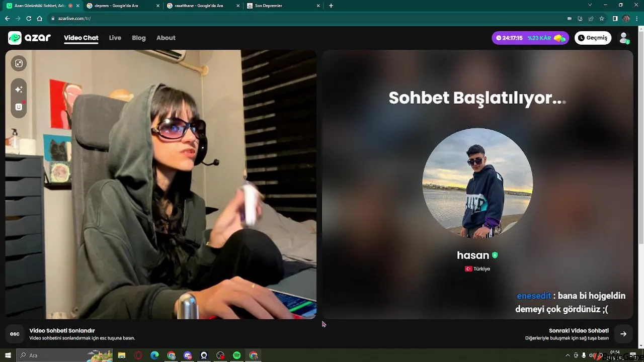
Task: Switch to the Live tab
Action: pos(115,38)
